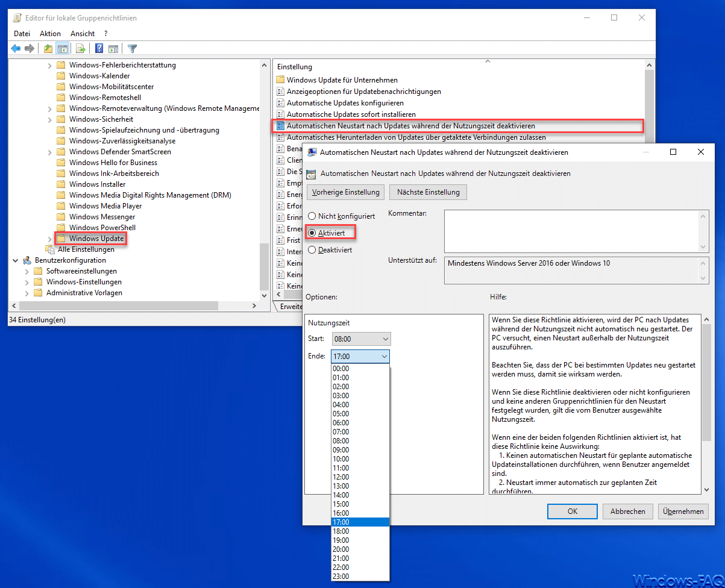This screenshot has height=588, width=725.
Task: Expand the Windows Defender SmartScreen node
Action: (x=50, y=152)
